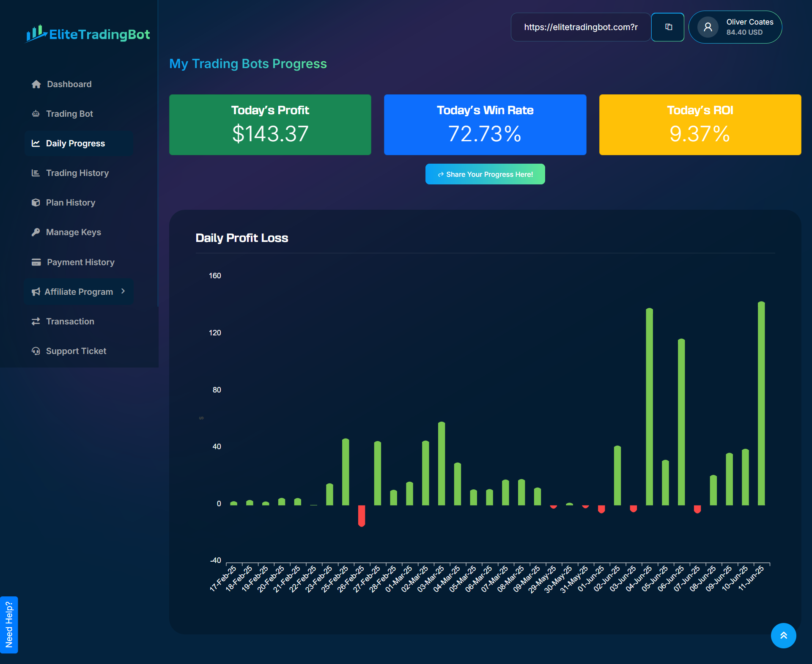The image size is (812, 664).
Task: Click the EliteTradingBot logo link
Action: (x=88, y=34)
